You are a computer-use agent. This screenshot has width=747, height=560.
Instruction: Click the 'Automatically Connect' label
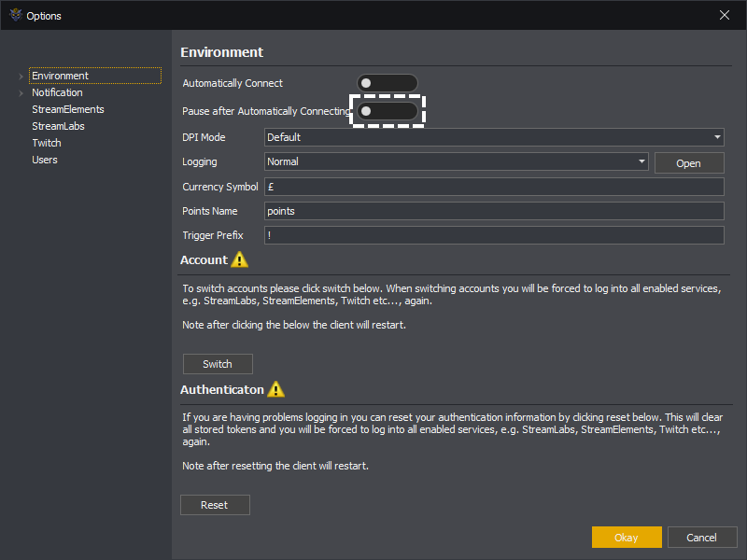[233, 83]
